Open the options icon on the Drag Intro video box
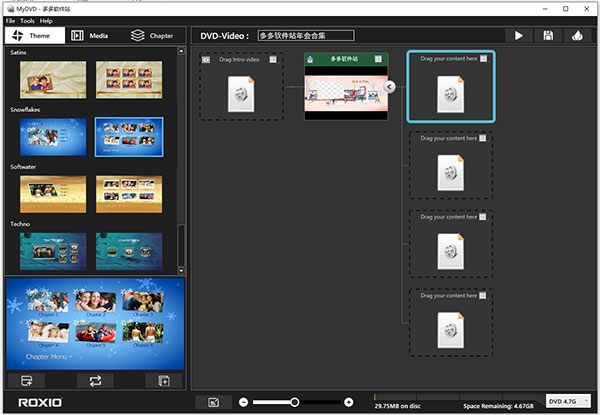 273,59
